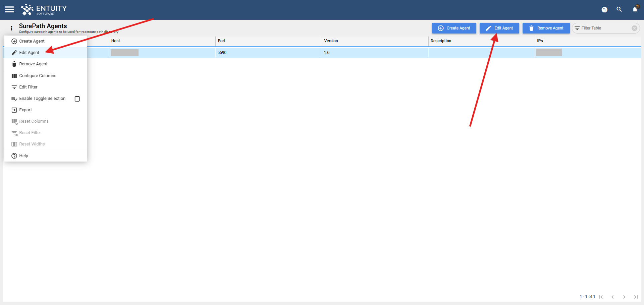This screenshot has height=305, width=644.
Task: Sort by the IPs column header
Action: (588, 41)
